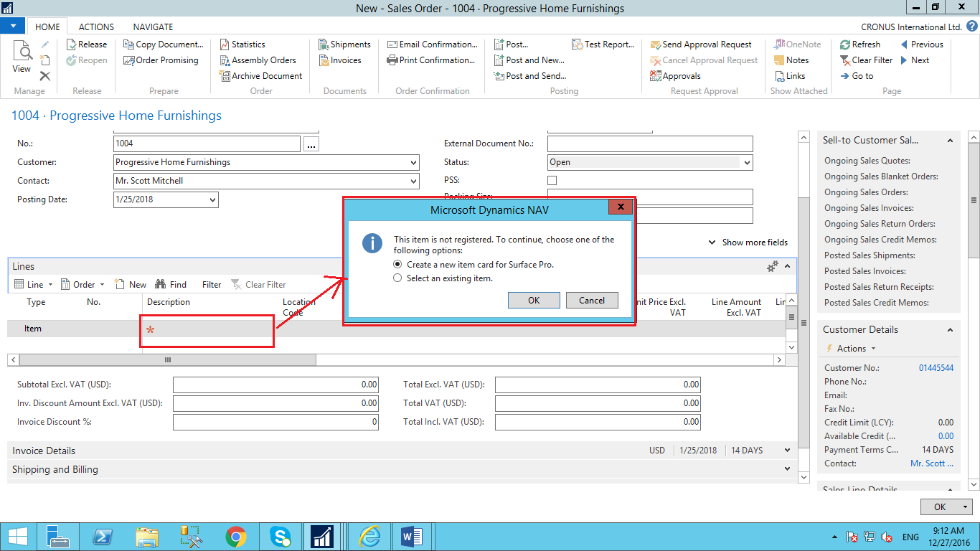Open Word from the taskbar
The image size is (980, 551).
point(411,537)
